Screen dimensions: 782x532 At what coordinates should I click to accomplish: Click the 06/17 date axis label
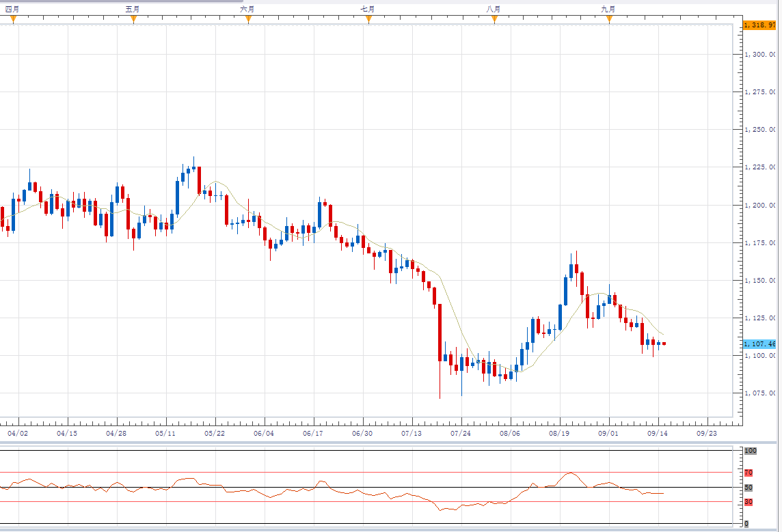tap(312, 434)
